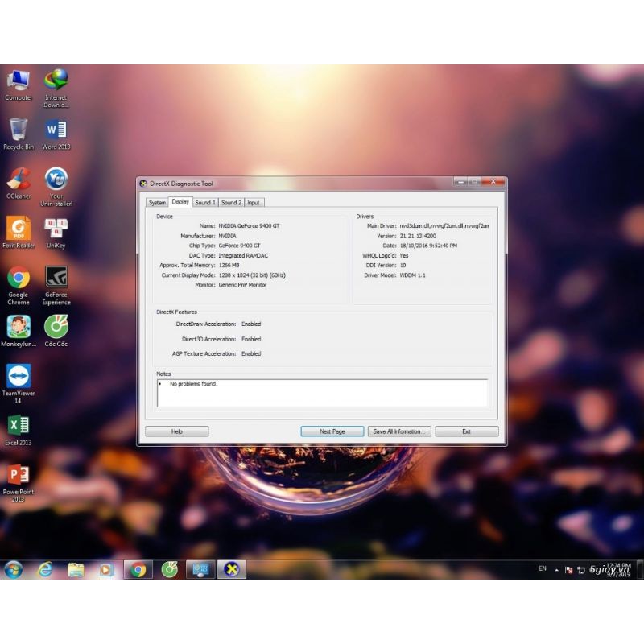Click the Recycle Bin icon
This screenshot has width=644, height=644.
[x=19, y=131]
